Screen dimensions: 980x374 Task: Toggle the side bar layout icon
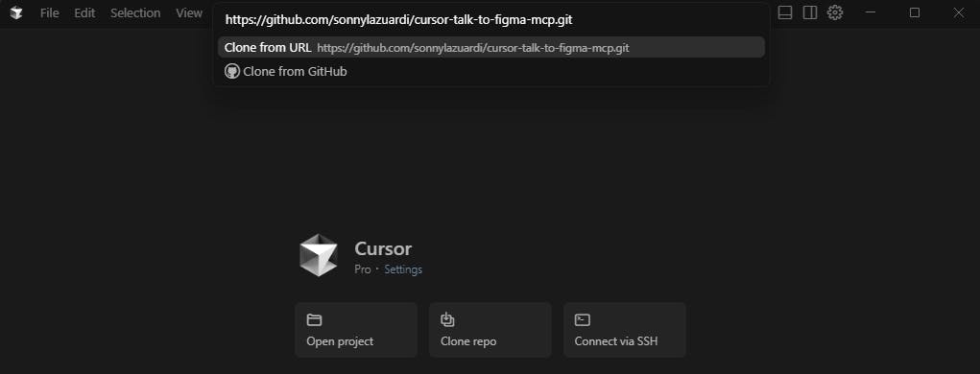point(810,12)
